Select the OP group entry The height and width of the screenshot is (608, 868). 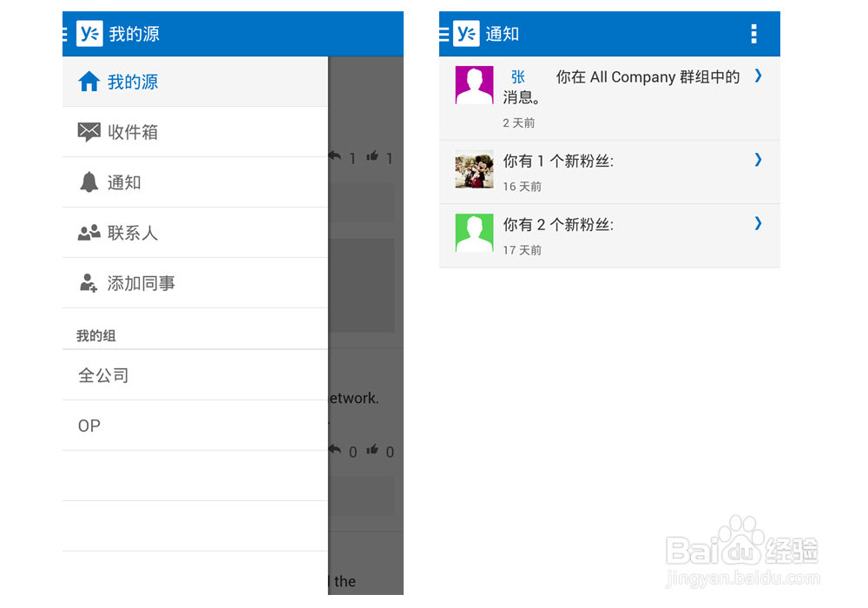88,426
